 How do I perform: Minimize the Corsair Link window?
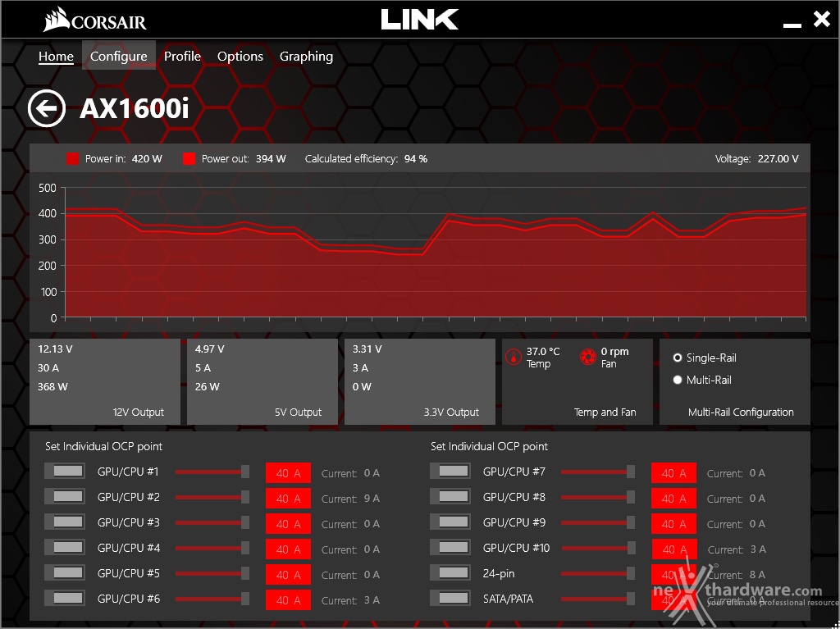coord(792,24)
